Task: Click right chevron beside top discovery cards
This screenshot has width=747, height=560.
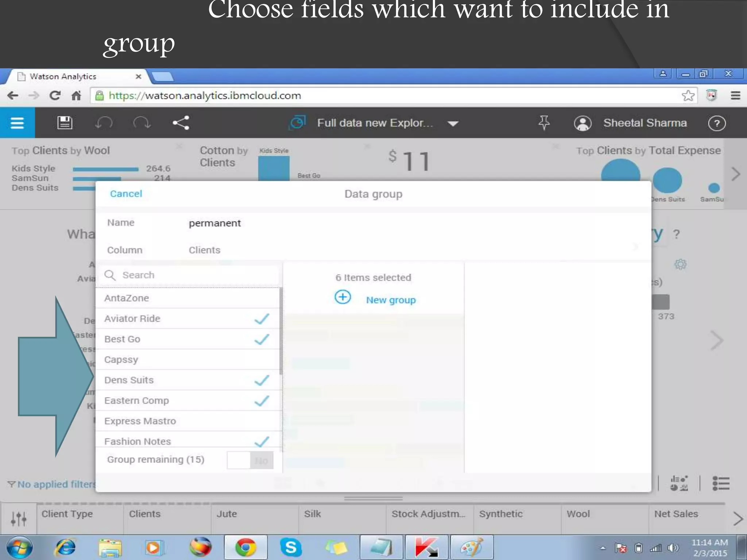Action: [736, 174]
